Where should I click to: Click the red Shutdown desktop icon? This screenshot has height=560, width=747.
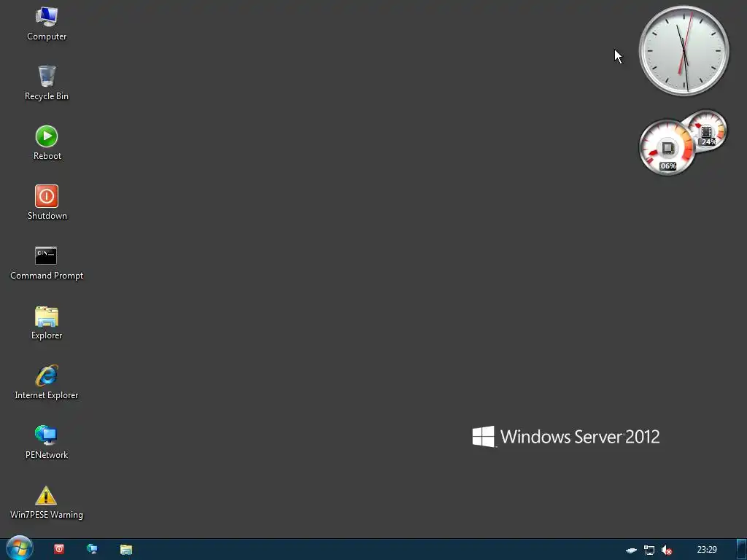47,203
